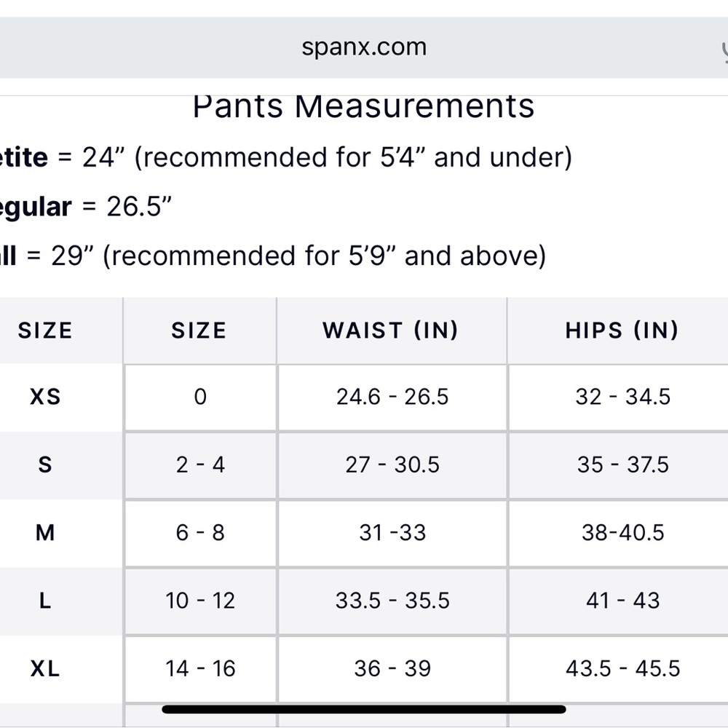This screenshot has height=728, width=728.
Task: Tap the 27 - 30.5 waist cell
Action: click(392, 464)
